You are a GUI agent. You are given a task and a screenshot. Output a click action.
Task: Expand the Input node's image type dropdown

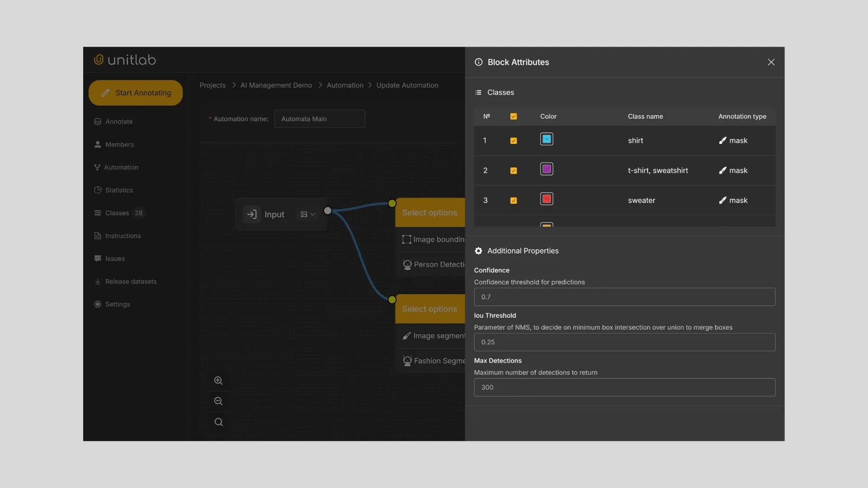307,214
